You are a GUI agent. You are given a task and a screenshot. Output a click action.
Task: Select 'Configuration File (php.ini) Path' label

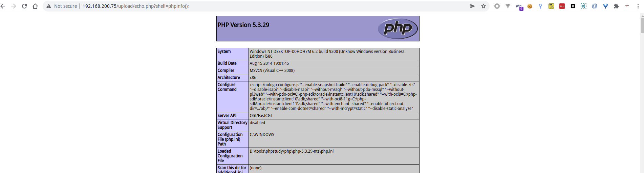[230, 139]
